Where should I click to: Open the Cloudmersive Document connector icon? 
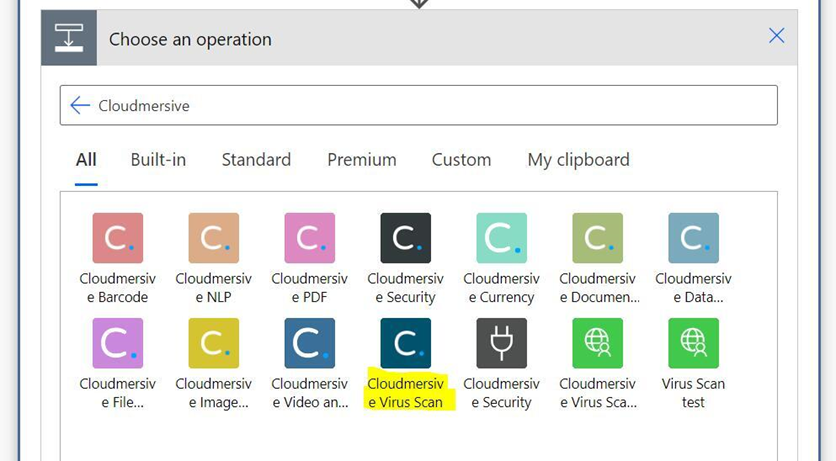click(597, 238)
